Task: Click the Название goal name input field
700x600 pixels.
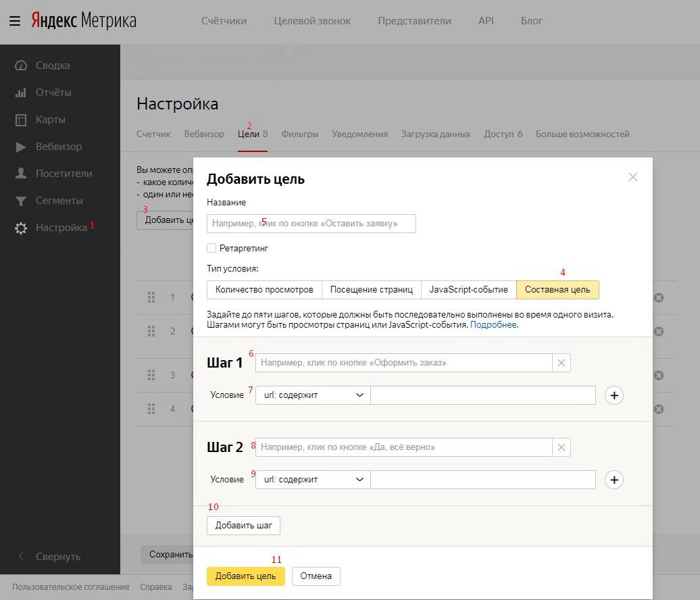Action: click(311, 224)
